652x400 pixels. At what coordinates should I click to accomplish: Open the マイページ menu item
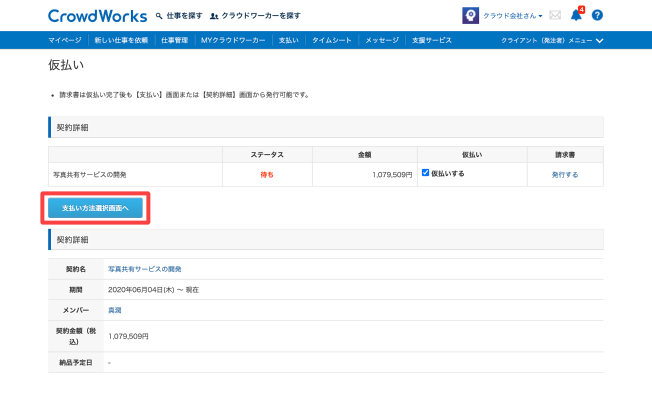pyautogui.click(x=65, y=40)
